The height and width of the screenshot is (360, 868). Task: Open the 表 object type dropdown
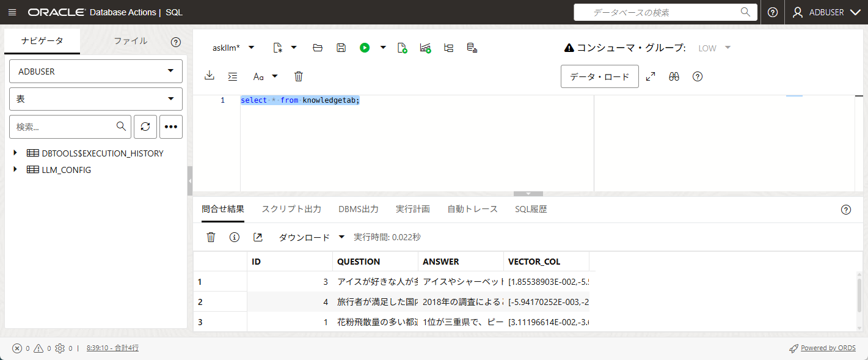click(96, 99)
